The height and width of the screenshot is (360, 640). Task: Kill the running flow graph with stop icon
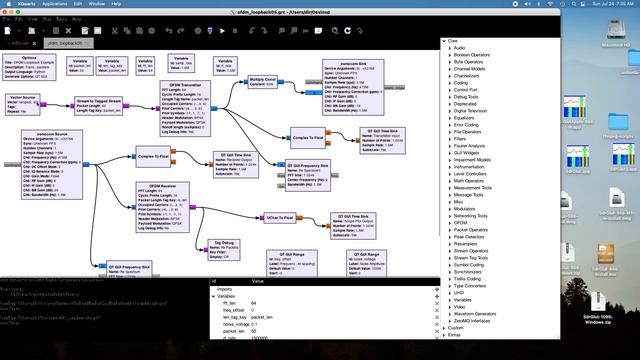[x=235, y=31]
